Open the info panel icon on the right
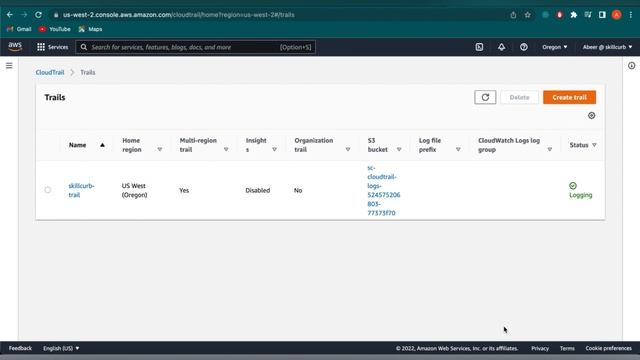Image resolution: width=640 pixels, height=360 pixels. (x=631, y=65)
